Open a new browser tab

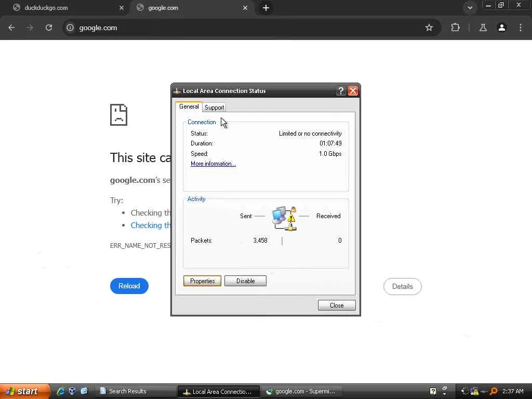click(266, 8)
